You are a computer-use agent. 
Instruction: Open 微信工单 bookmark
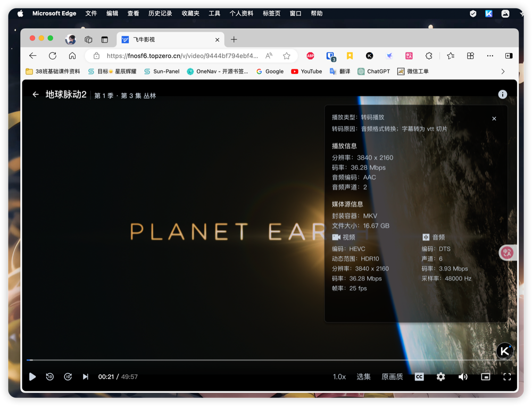tap(413, 71)
